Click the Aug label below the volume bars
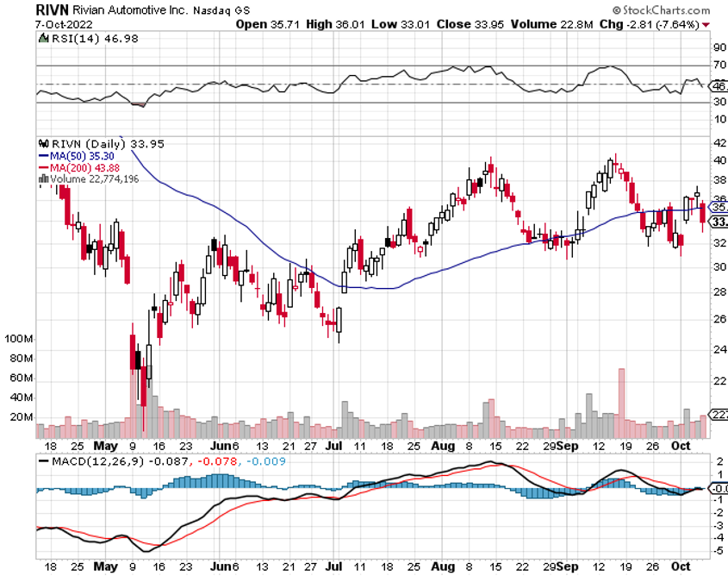728x576 pixels. tap(443, 446)
